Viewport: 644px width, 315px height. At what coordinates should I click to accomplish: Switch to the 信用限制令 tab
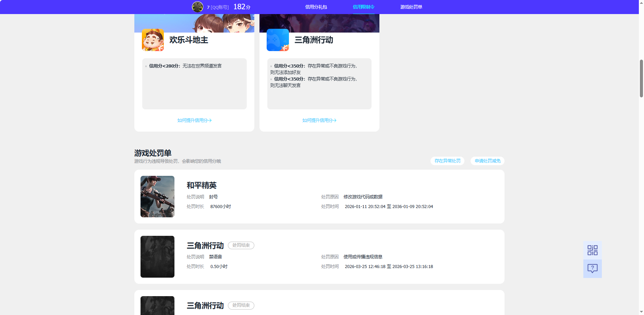(x=364, y=7)
